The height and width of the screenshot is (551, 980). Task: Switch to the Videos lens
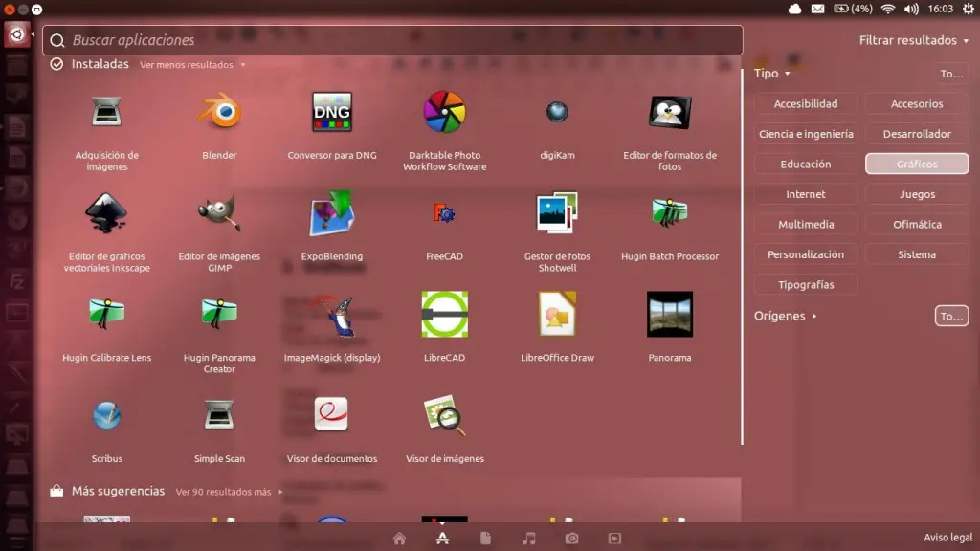(615, 538)
